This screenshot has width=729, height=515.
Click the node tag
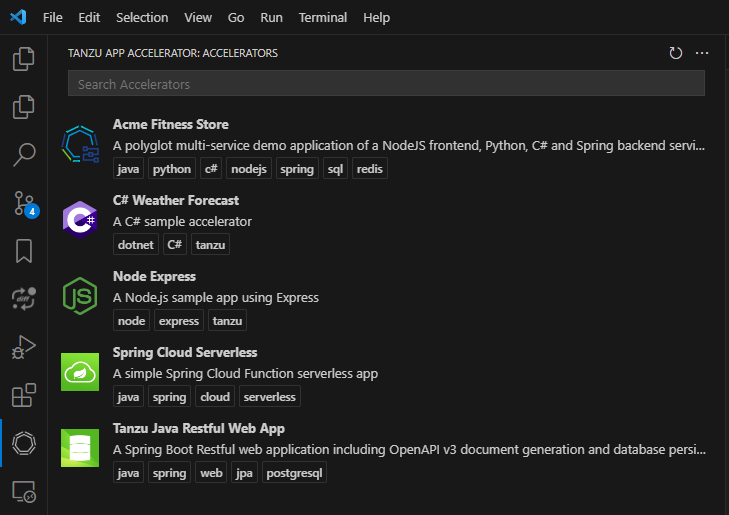pos(131,321)
